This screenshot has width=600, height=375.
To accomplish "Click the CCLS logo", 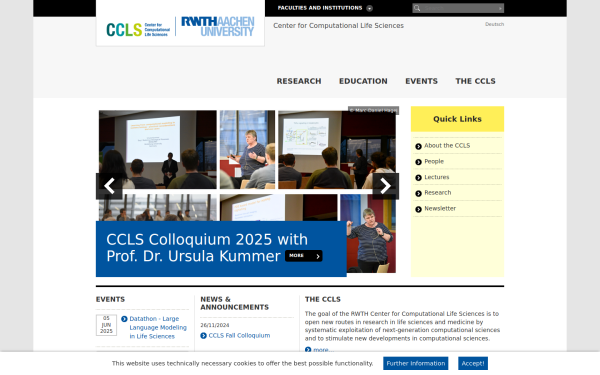I will pyautogui.click(x=138, y=29).
